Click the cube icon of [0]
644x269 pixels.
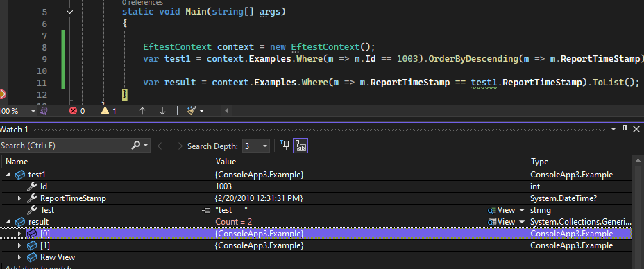[32, 234]
